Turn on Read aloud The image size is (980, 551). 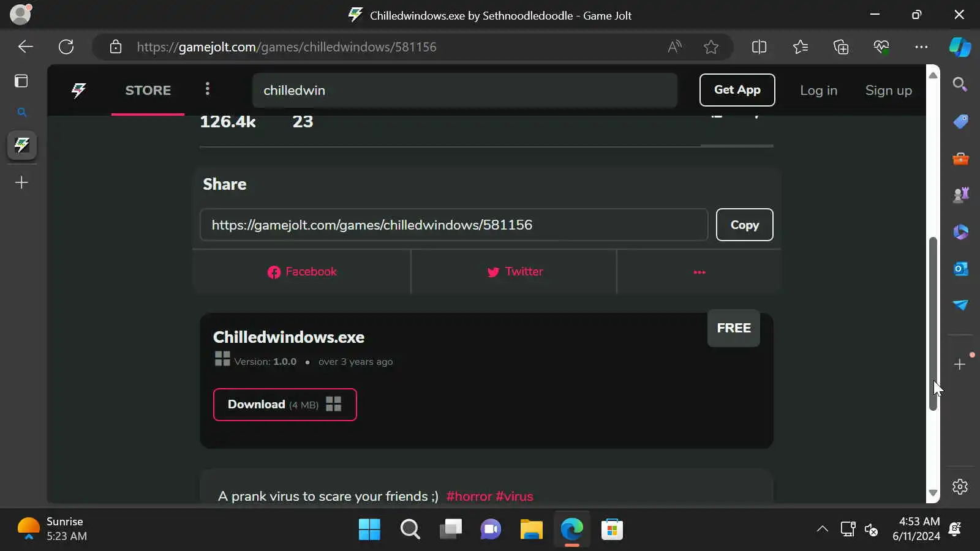[674, 47]
